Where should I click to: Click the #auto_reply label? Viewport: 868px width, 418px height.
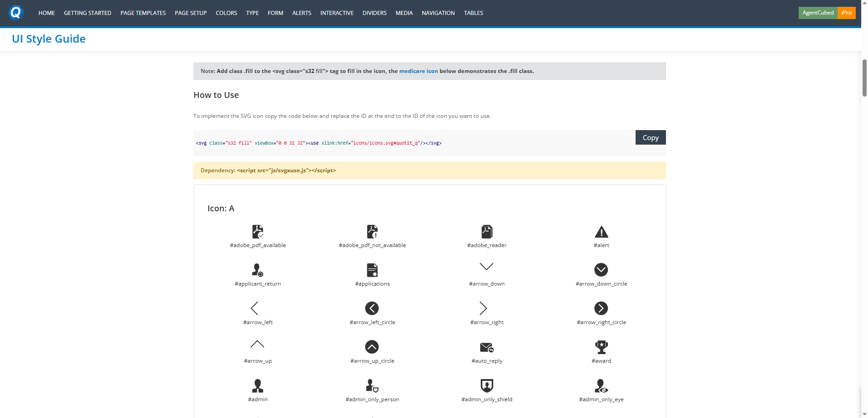point(487,361)
